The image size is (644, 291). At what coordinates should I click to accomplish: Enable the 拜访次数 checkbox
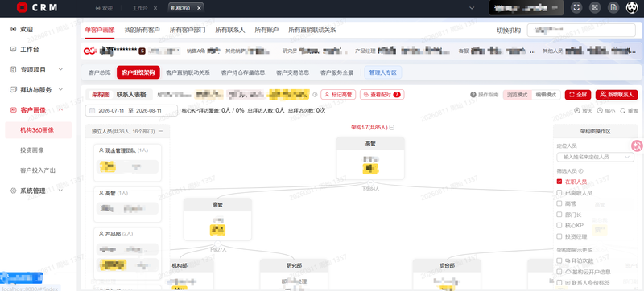point(559,260)
